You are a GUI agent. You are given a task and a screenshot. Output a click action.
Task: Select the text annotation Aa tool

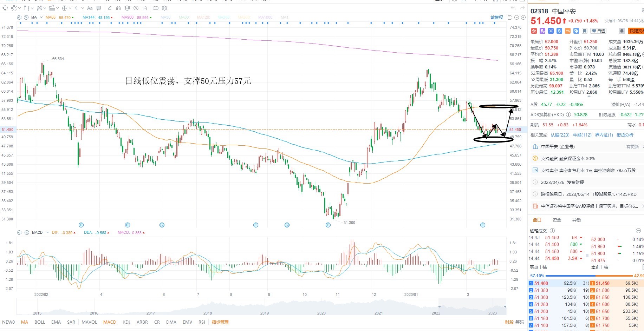point(90,8)
